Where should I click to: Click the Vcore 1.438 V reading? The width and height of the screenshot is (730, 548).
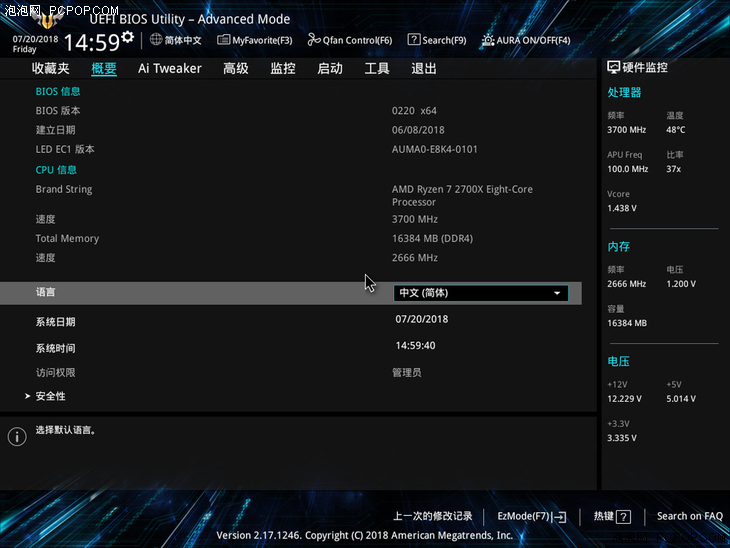622,208
